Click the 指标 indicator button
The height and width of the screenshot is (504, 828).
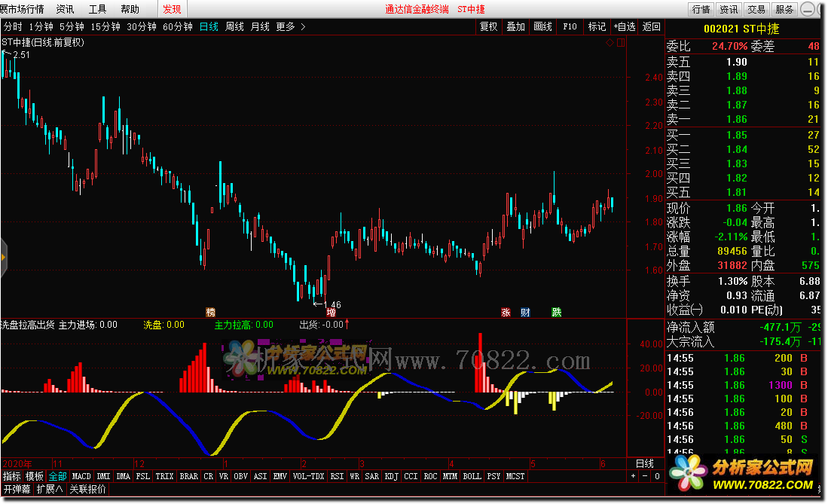click(11, 476)
